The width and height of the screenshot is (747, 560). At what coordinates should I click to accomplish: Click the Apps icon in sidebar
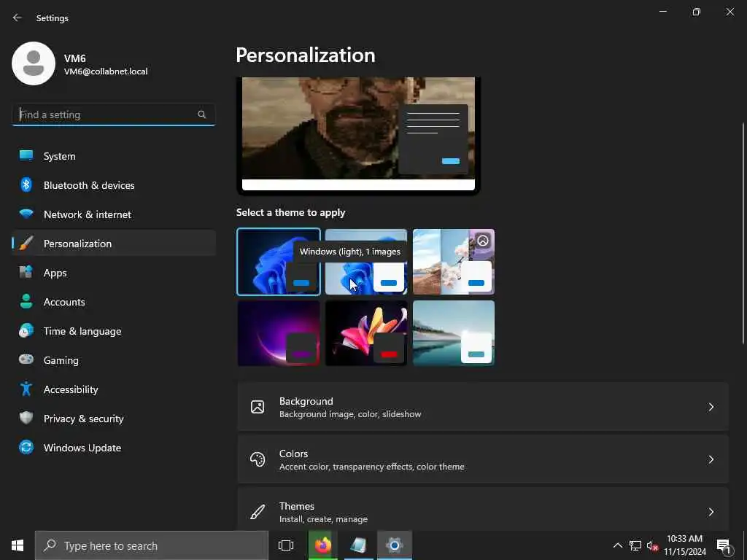click(x=26, y=273)
